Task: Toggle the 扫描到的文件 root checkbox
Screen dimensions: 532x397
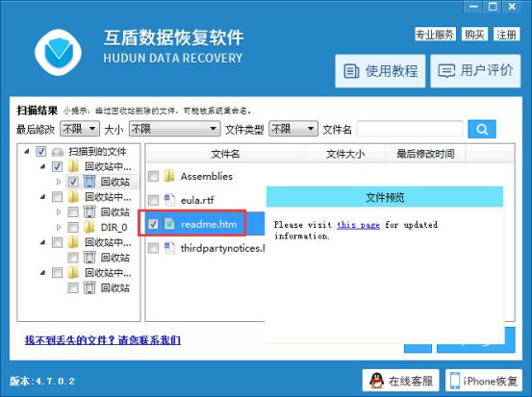Action: pos(41,151)
